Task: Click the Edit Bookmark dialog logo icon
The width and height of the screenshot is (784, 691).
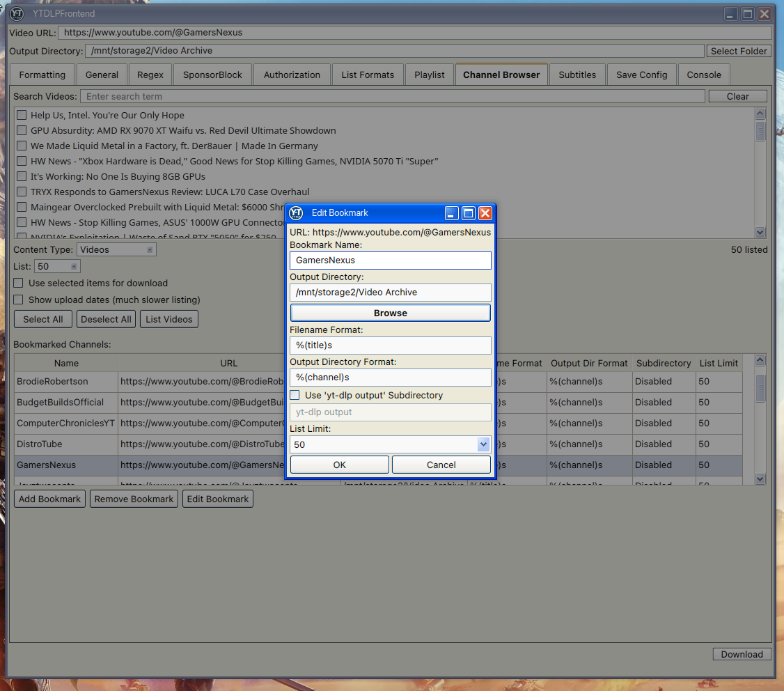Action: 296,213
